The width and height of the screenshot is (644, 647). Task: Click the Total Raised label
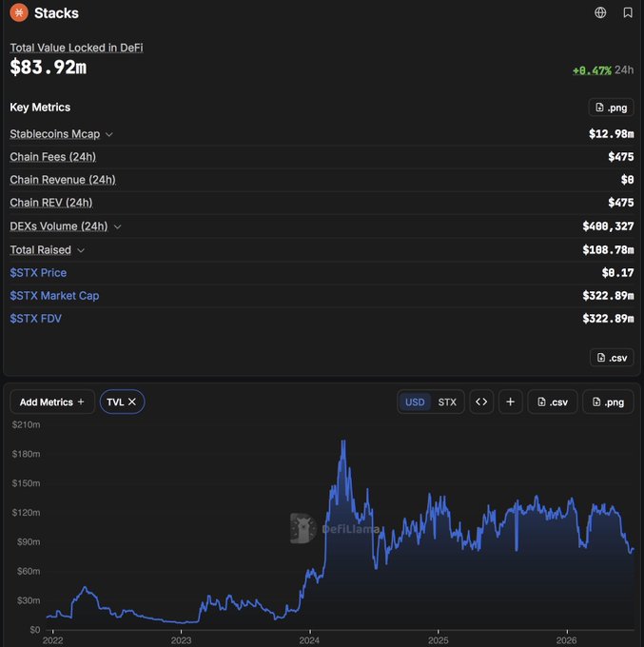pyautogui.click(x=41, y=249)
